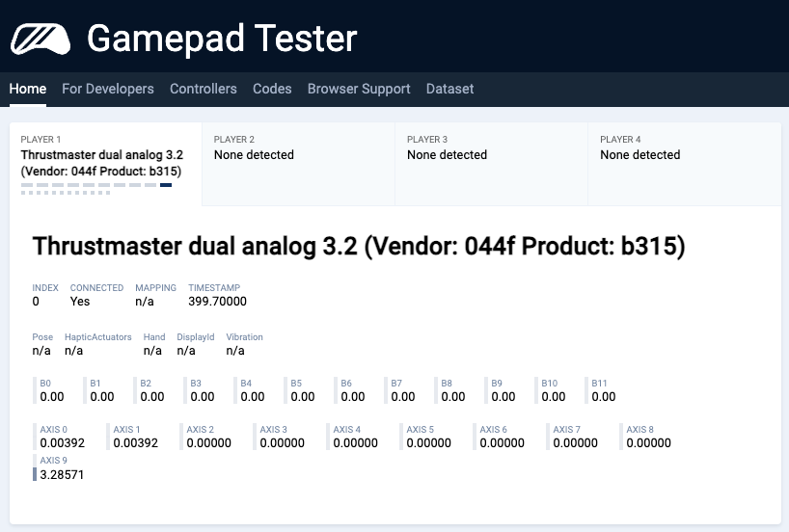Click the Gamepad Tester controller logo
Viewport: 789px width, 532px height.
40,39
